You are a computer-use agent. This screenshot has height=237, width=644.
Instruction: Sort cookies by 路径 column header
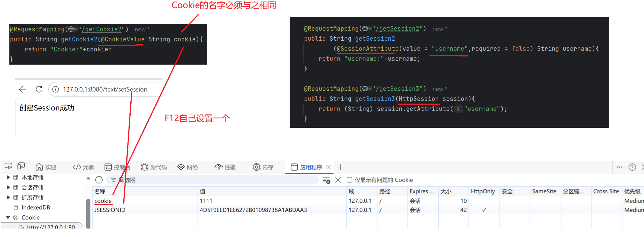click(392, 191)
